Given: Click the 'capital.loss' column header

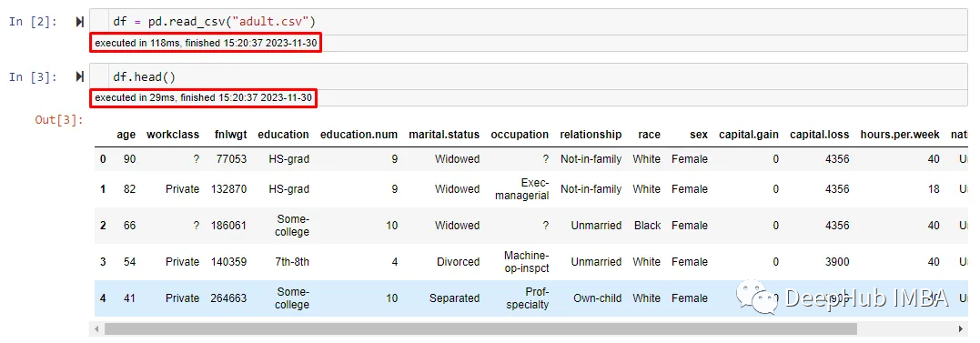Looking at the screenshot, I should [819, 135].
